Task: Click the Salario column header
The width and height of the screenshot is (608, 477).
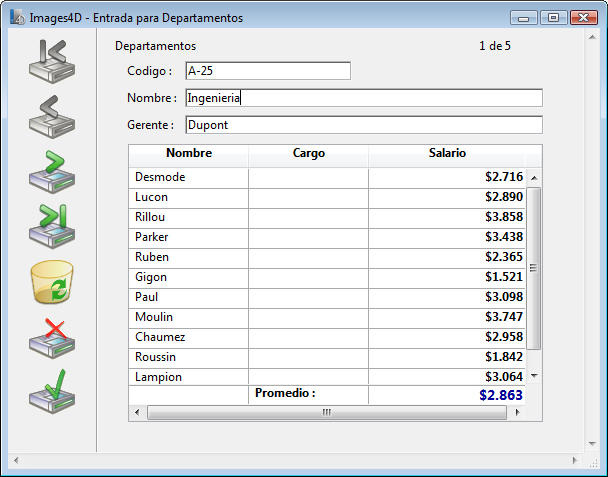Action: point(447,154)
